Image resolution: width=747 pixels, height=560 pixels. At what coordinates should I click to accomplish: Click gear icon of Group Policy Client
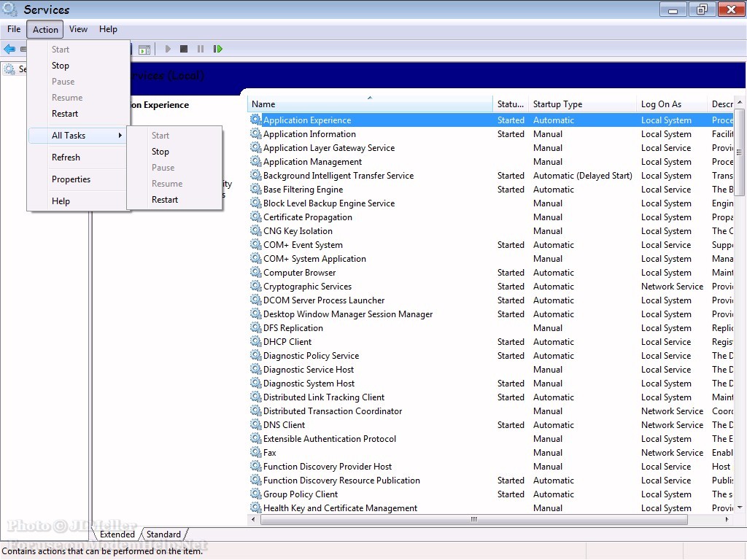pos(256,494)
